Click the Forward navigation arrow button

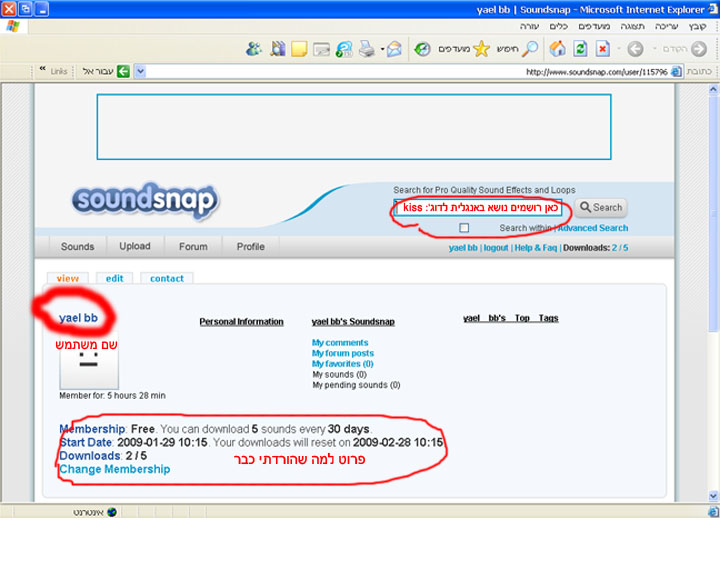tap(636, 49)
